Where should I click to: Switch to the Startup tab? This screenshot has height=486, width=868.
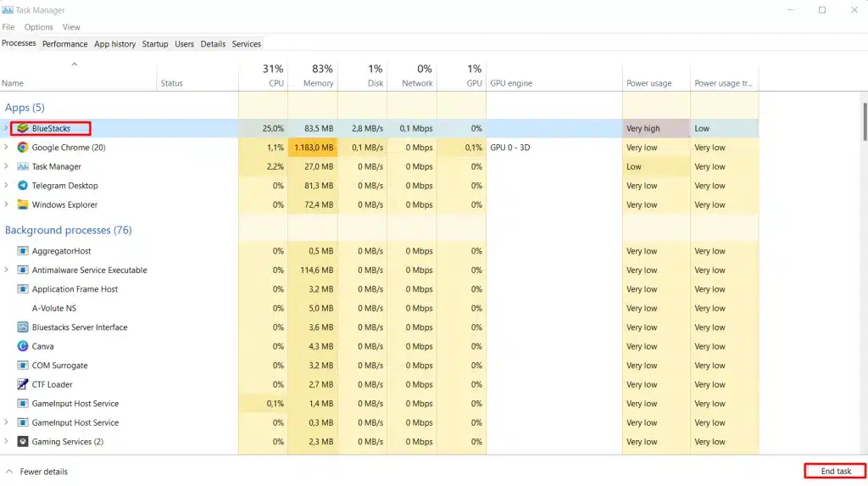coord(155,44)
